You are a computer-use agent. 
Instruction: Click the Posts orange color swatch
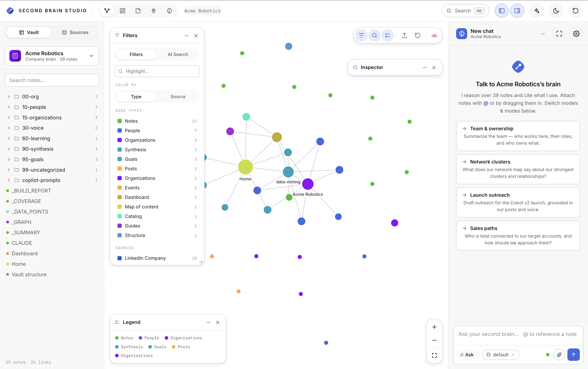(x=120, y=169)
